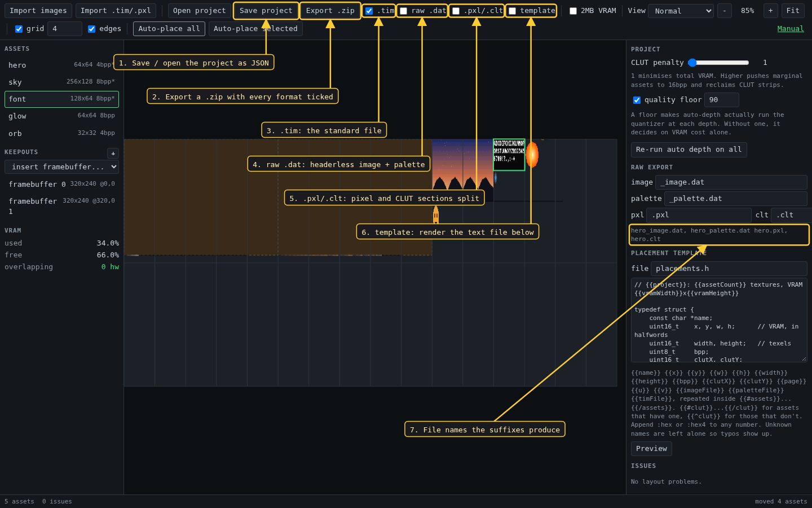Click the pxl suffix field
Screen dimensions: 812x508
(x=699, y=215)
